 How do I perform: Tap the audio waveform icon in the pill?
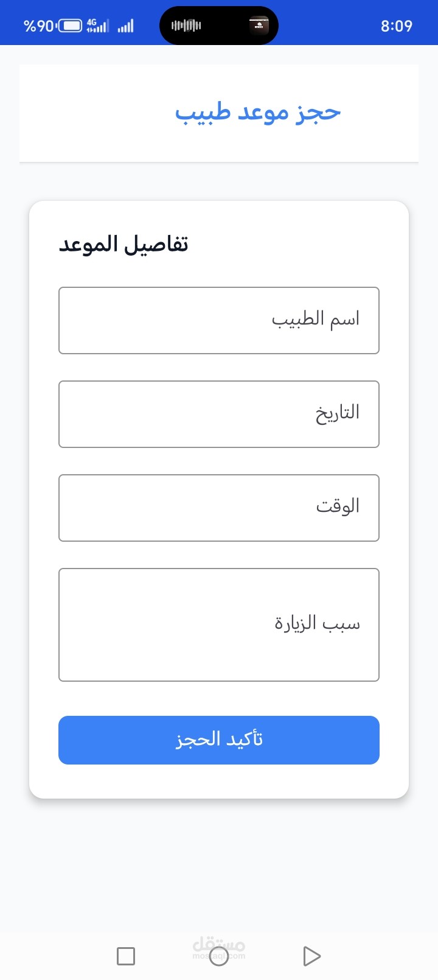186,26
